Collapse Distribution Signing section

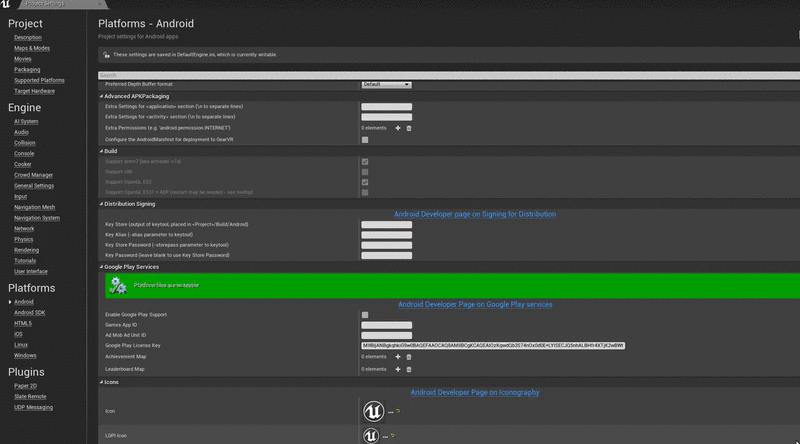click(x=101, y=204)
